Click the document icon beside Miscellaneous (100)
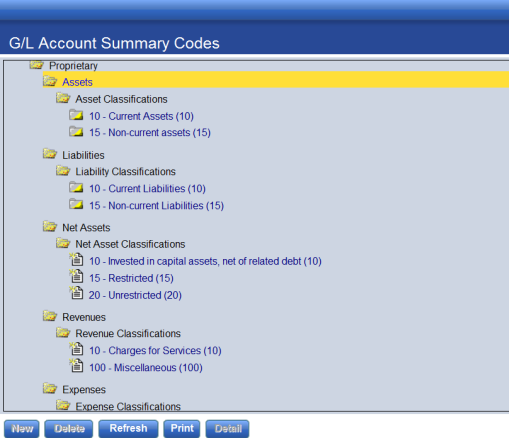The width and height of the screenshot is (509, 438). coord(76,365)
